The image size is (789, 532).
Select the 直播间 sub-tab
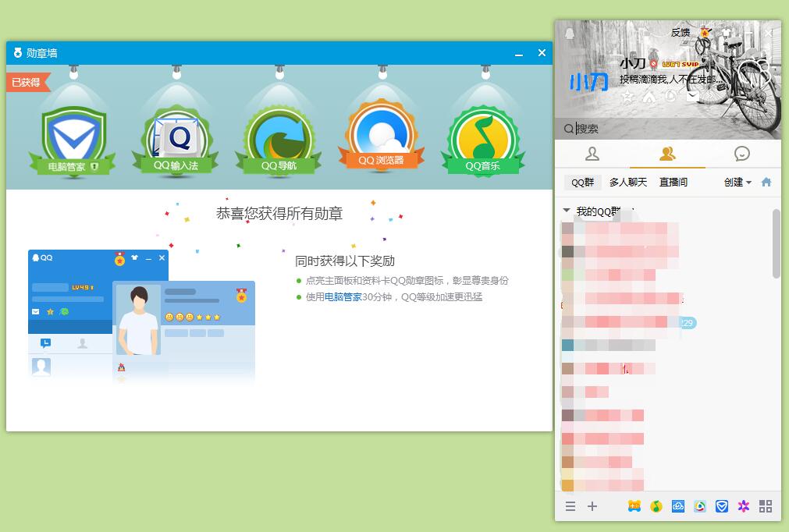tap(673, 183)
